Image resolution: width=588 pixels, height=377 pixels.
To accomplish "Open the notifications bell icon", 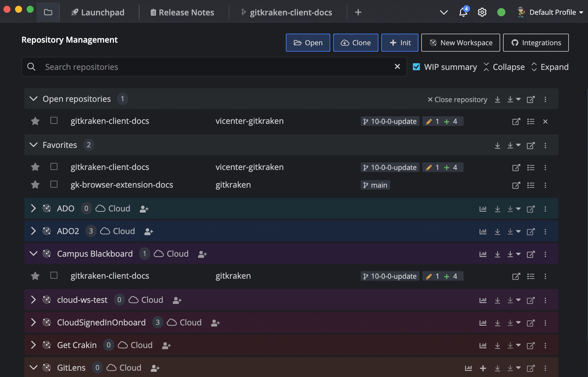I will [x=463, y=12].
